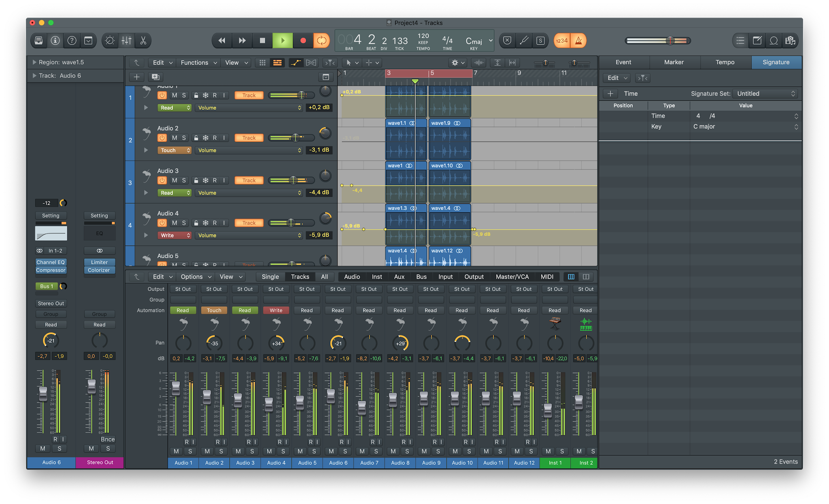Toggle the Toolbar display icon
Screen dimensions: 829x504
tap(88, 40)
